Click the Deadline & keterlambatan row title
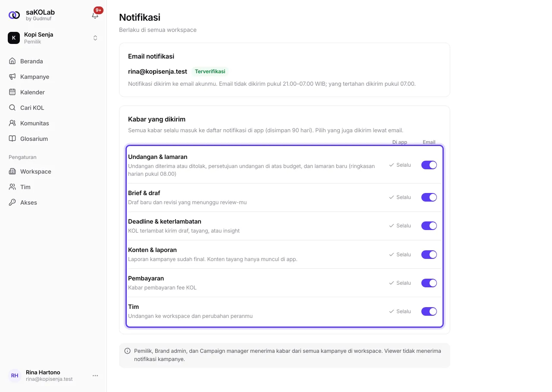 tap(165, 221)
